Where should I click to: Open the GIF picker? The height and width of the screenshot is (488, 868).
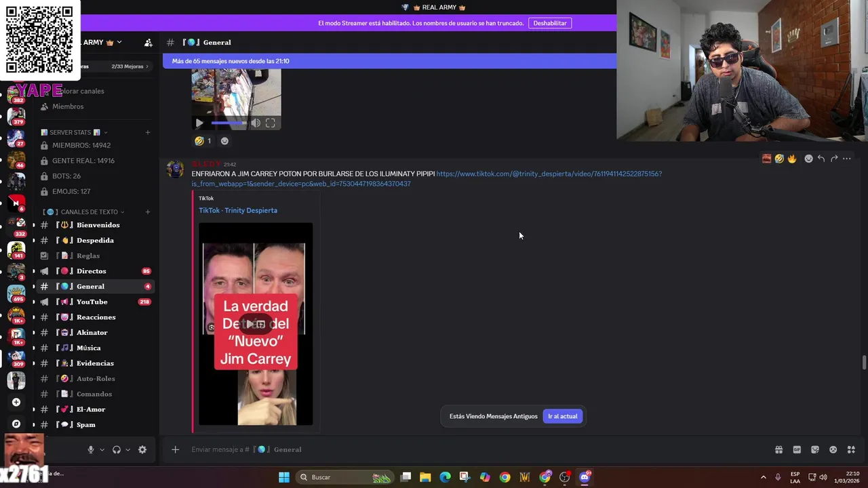(797, 449)
